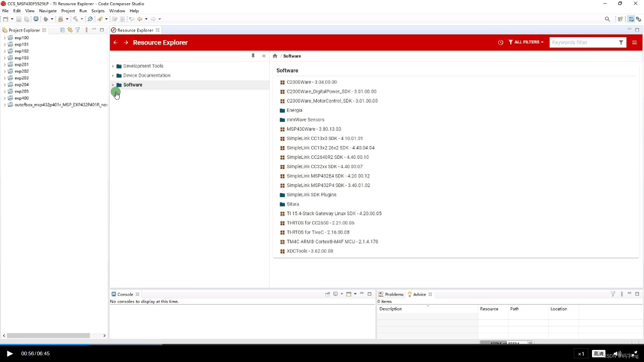Expand the Device Documentation folder
This screenshot has width=644, height=362.
pyautogui.click(x=113, y=76)
